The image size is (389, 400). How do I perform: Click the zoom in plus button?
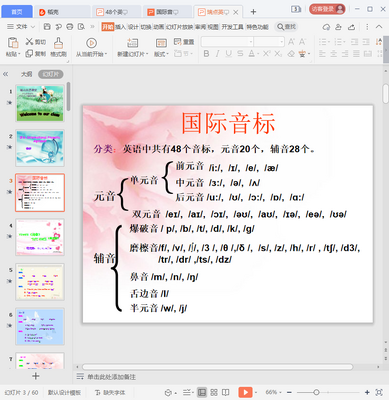point(367,392)
